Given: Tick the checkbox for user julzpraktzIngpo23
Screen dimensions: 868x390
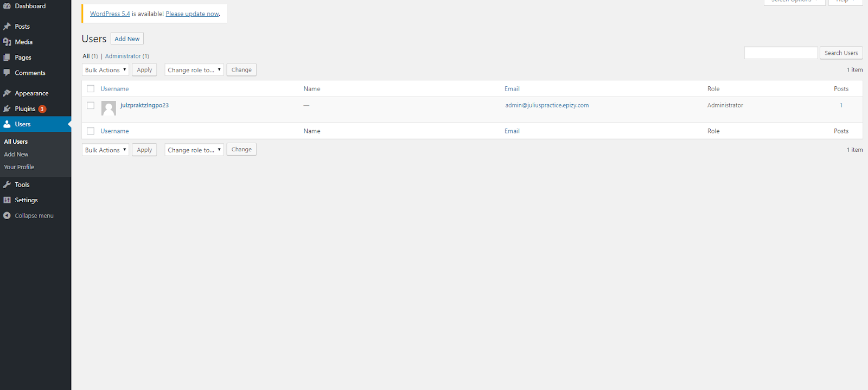Looking at the screenshot, I should click(91, 105).
